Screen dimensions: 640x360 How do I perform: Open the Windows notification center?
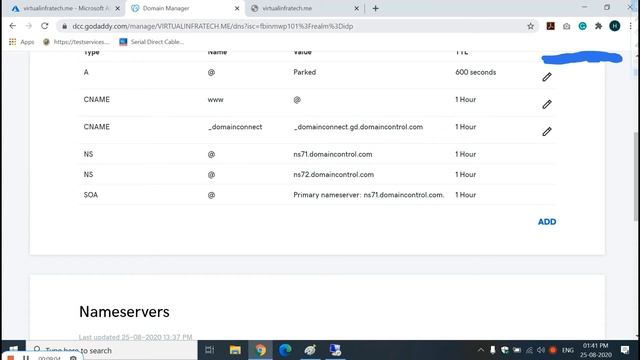(x=625, y=350)
